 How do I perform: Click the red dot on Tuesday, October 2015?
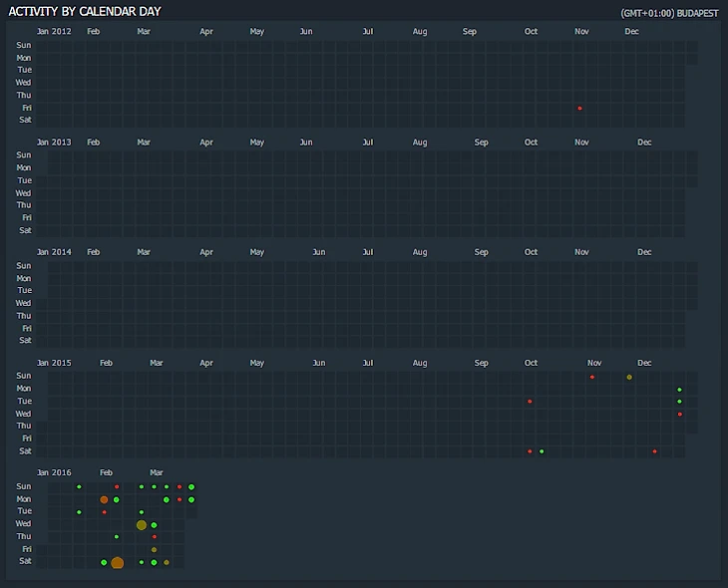point(530,402)
